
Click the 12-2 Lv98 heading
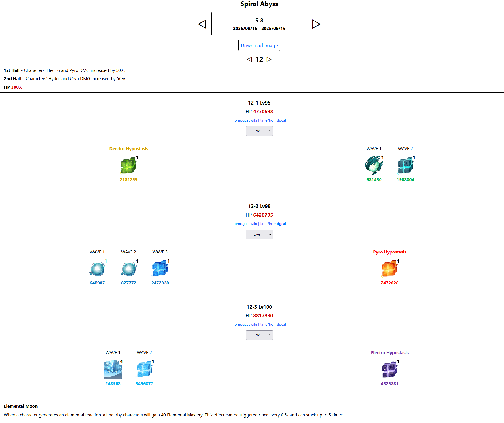click(x=259, y=206)
